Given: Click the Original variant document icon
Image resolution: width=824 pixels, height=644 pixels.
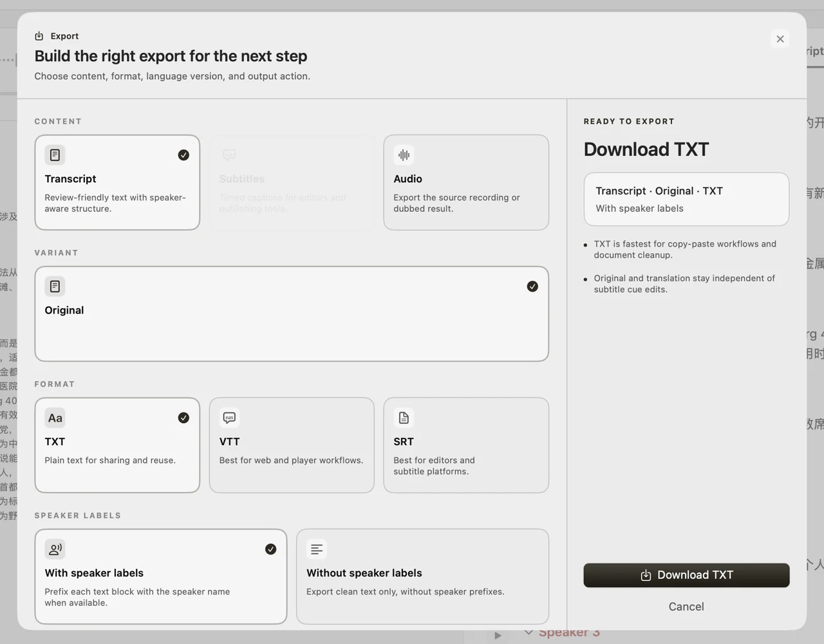Looking at the screenshot, I should pyautogui.click(x=55, y=287).
